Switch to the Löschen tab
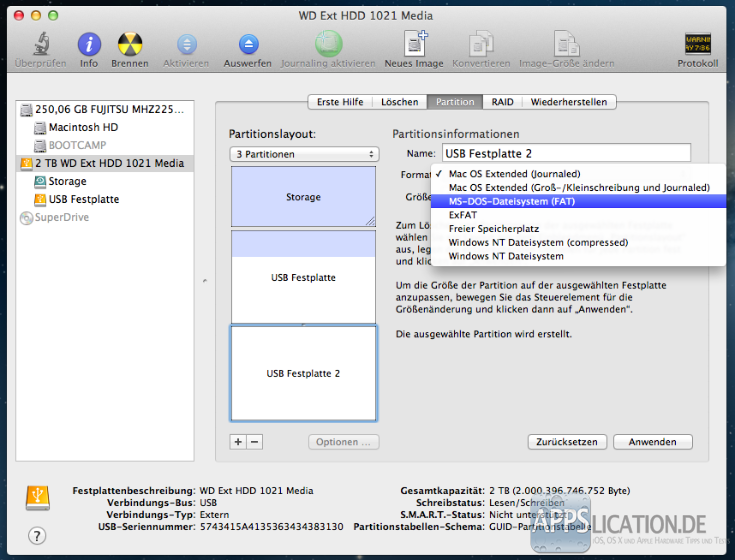 pos(399,102)
